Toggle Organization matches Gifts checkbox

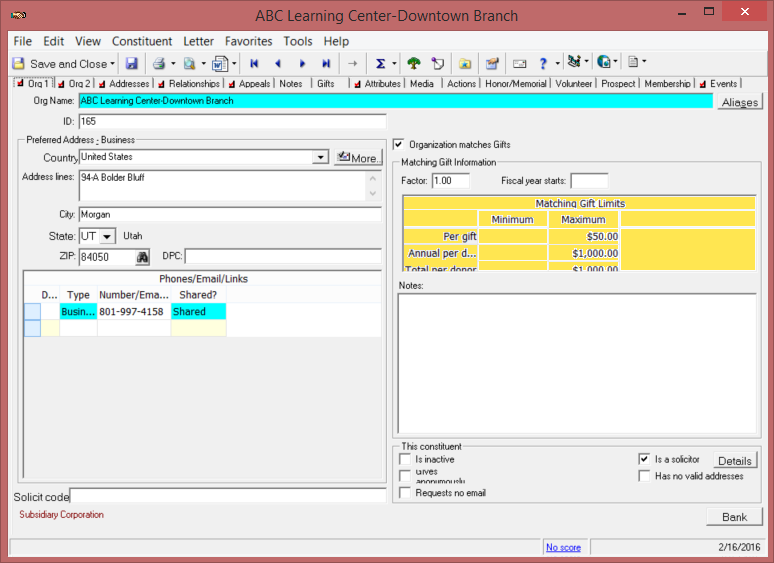pos(399,145)
